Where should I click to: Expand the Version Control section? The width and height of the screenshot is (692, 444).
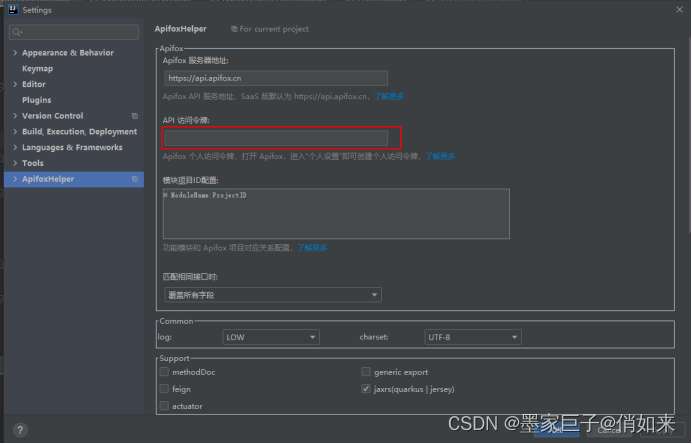click(15, 116)
